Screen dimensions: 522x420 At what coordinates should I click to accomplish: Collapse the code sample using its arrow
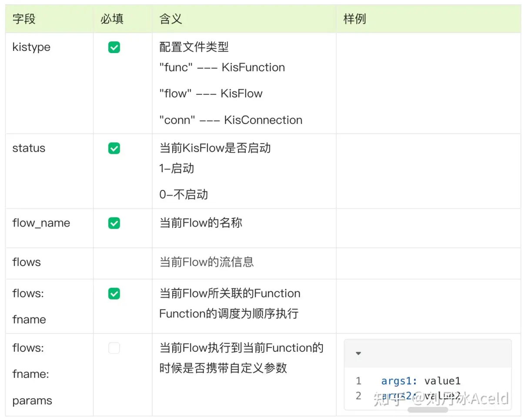358,353
